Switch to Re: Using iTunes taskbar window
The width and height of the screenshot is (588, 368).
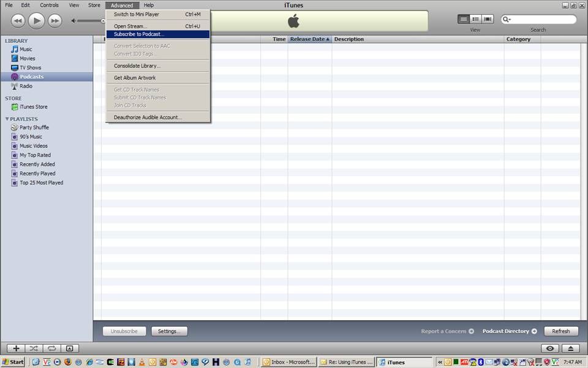pos(347,362)
